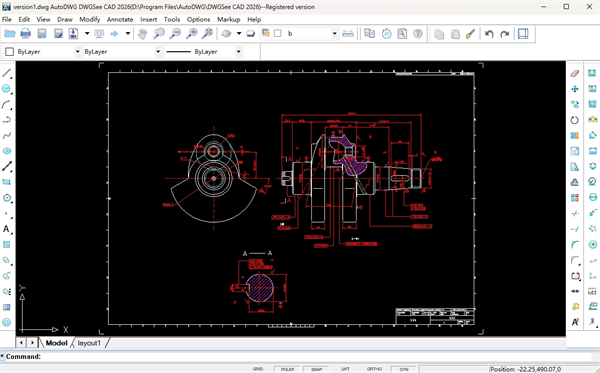This screenshot has height=373, width=600.
Task: Click the next tab scroll arrow
Action: [x=33, y=343]
